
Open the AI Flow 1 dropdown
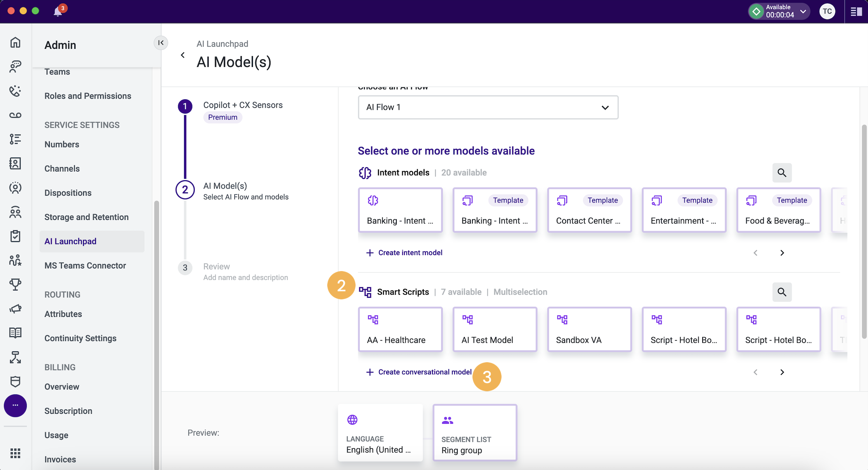[488, 107]
